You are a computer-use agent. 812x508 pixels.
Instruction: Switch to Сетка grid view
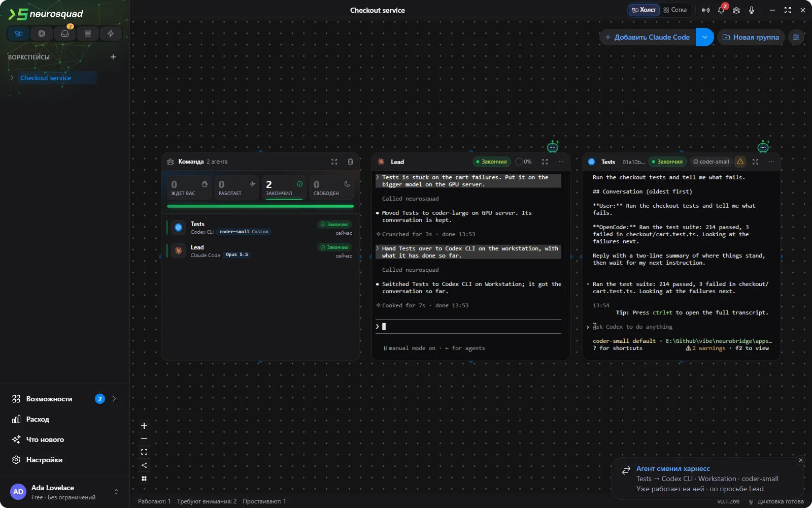675,10
